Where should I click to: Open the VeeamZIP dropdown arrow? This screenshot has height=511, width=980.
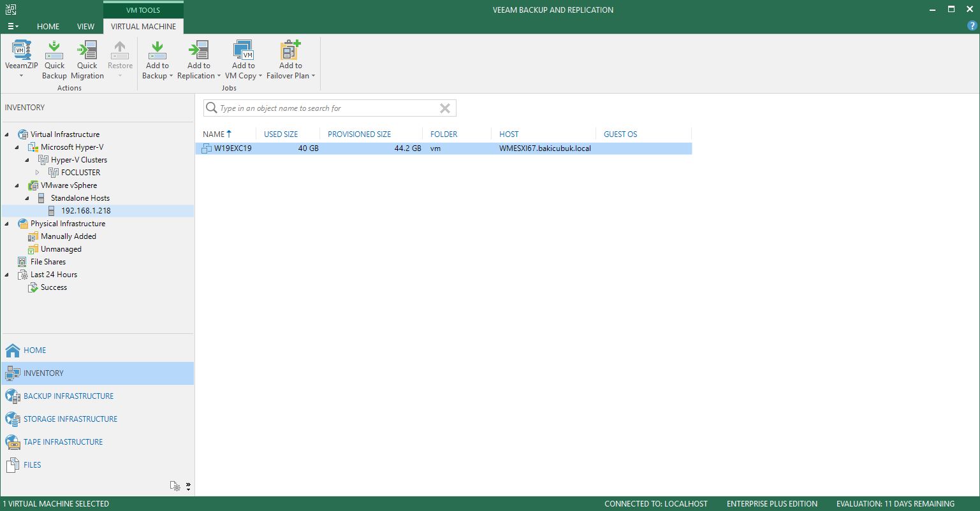click(x=21, y=76)
